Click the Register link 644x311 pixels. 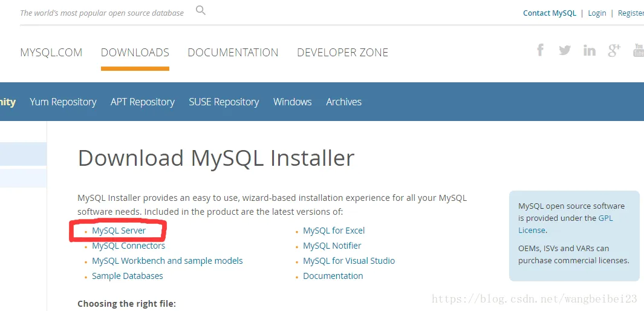click(631, 13)
